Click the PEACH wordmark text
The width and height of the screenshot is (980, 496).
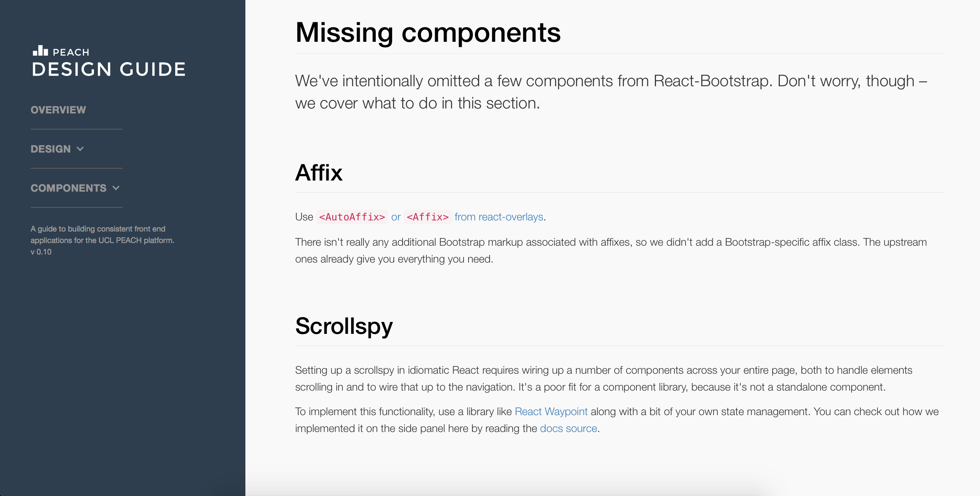coord(71,52)
